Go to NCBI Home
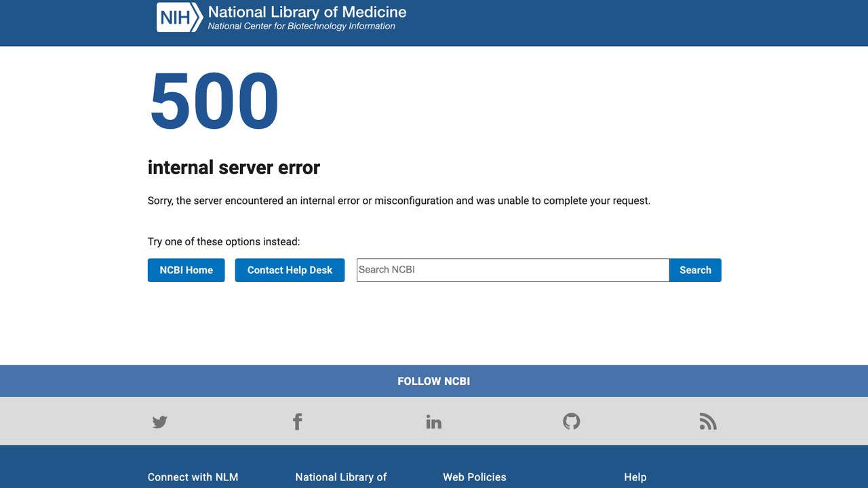The image size is (868, 488). (186, 270)
